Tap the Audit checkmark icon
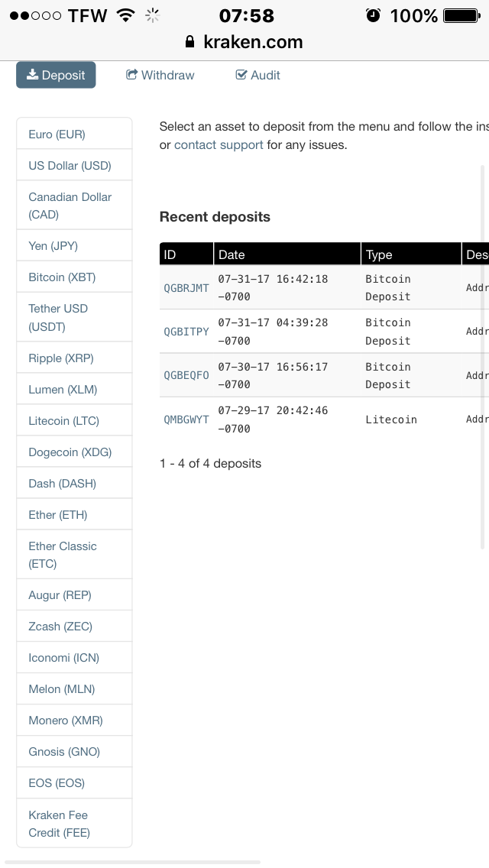 click(241, 75)
